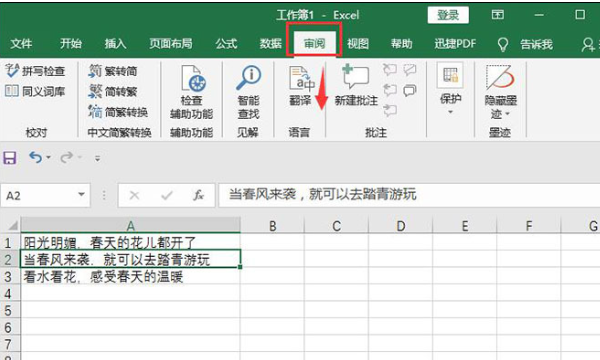Click the 登录 sign-in button
Screen dimensions: 600x360
pos(448,15)
